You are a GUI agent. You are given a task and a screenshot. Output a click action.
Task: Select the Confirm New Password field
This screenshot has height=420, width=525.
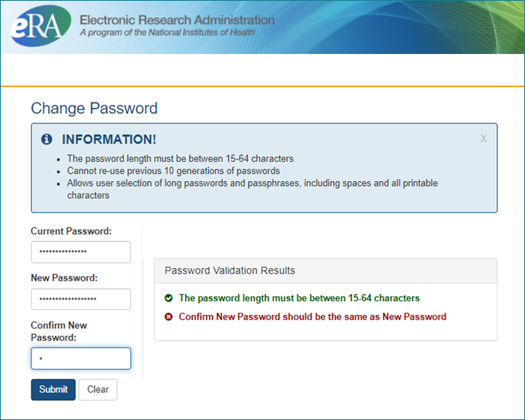coord(81,358)
